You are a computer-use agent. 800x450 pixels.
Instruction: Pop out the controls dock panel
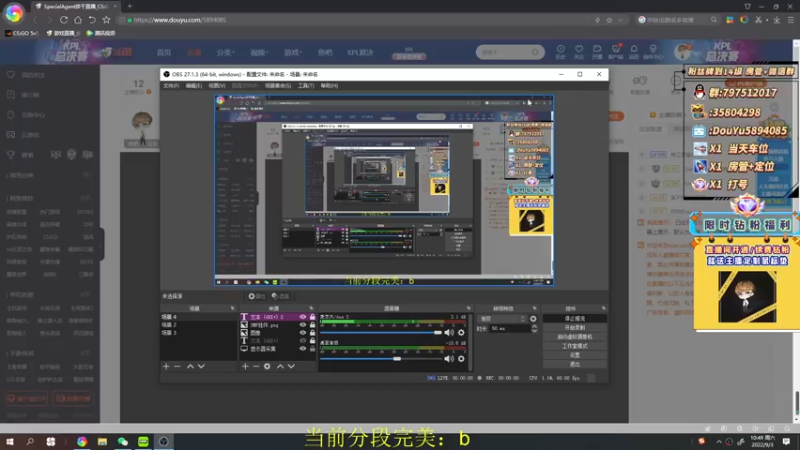(604, 308)
